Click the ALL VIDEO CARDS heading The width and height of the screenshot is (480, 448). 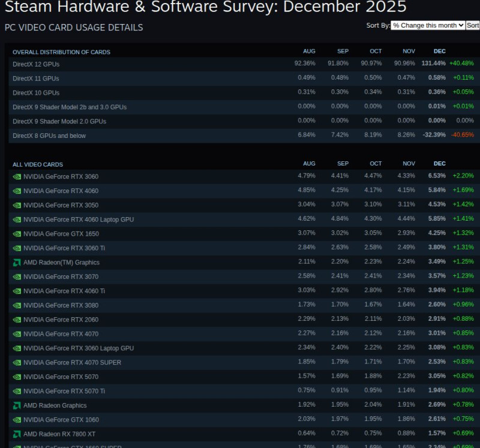click(x=38, y=165)
